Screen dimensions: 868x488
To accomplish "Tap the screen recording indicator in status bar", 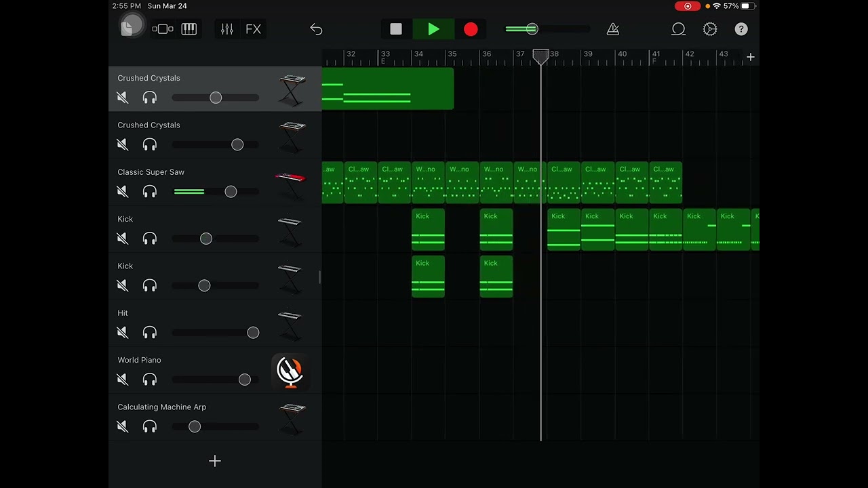I will pos(688,6).
